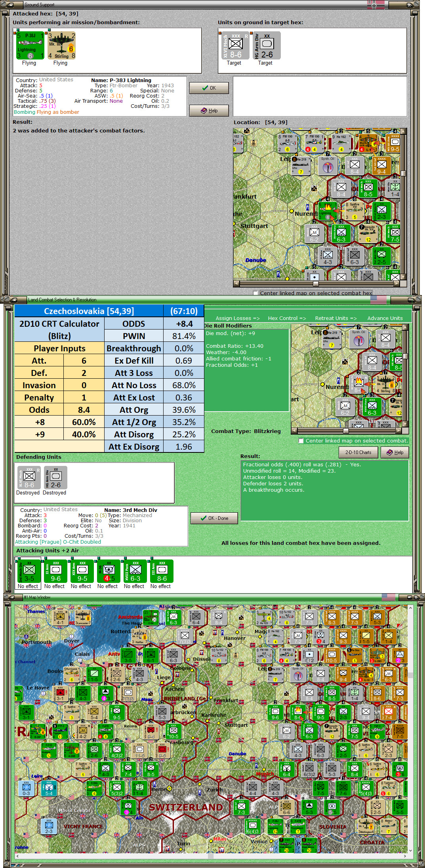Click the Odds 8.4 cell in CRT calculator
Screen dimensions: 425x868
(84, 410)
